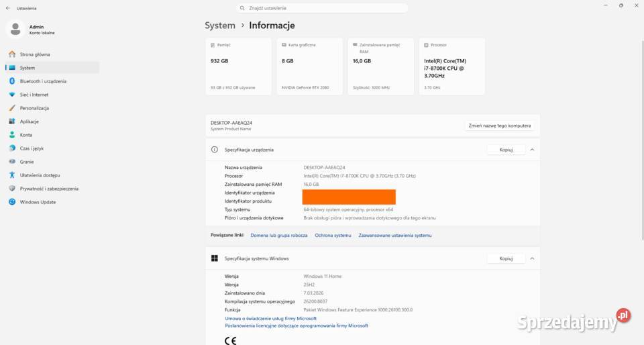644x345 pixels.
Task: Select the 25H2 version value
Action: [x=309, y=285]
